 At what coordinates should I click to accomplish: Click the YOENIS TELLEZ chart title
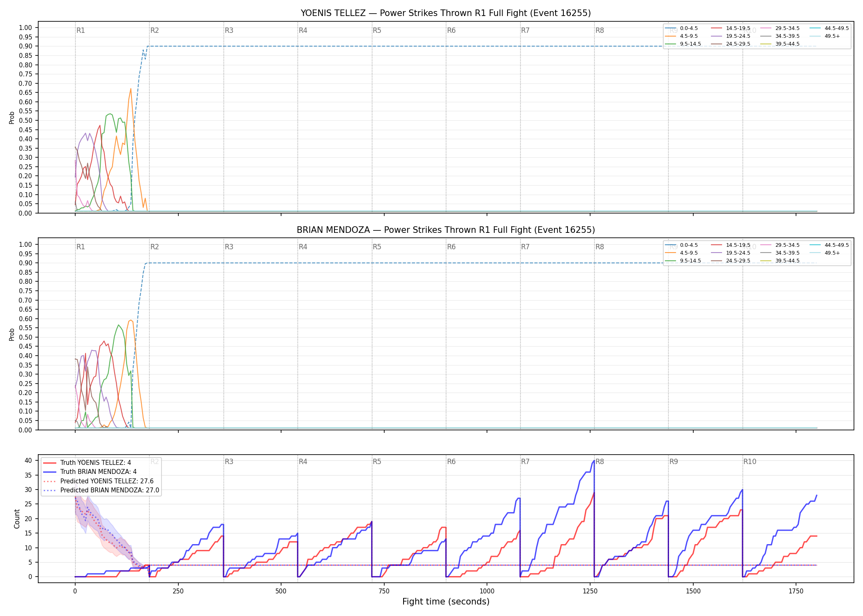click(x=446, y=13)
